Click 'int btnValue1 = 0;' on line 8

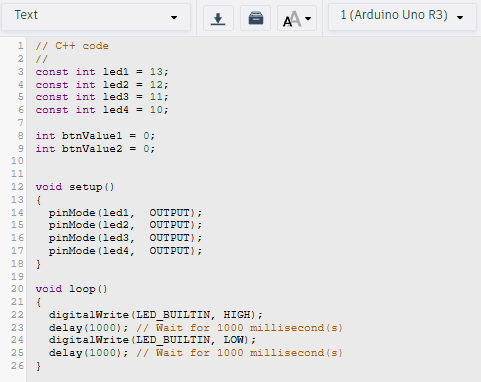[95, 136]
